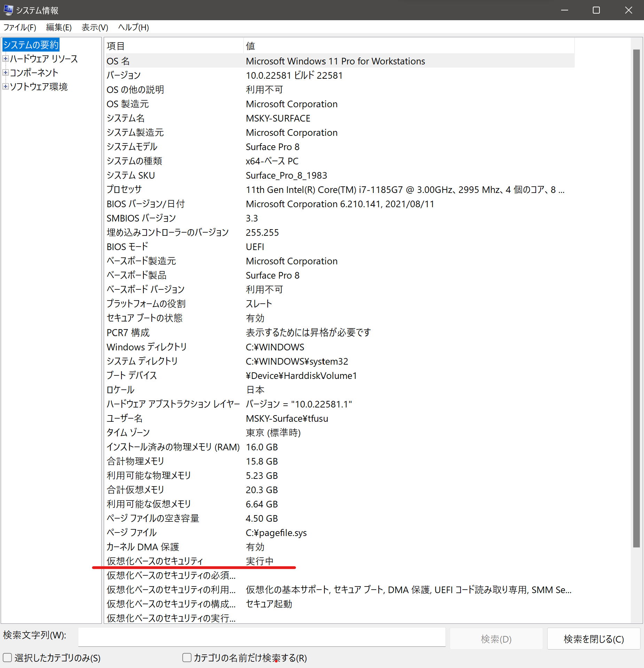The height and width of the screenshot is (668, 644).
Task: Click the プラットフォームの役割 row
Action: coord(339,304)
